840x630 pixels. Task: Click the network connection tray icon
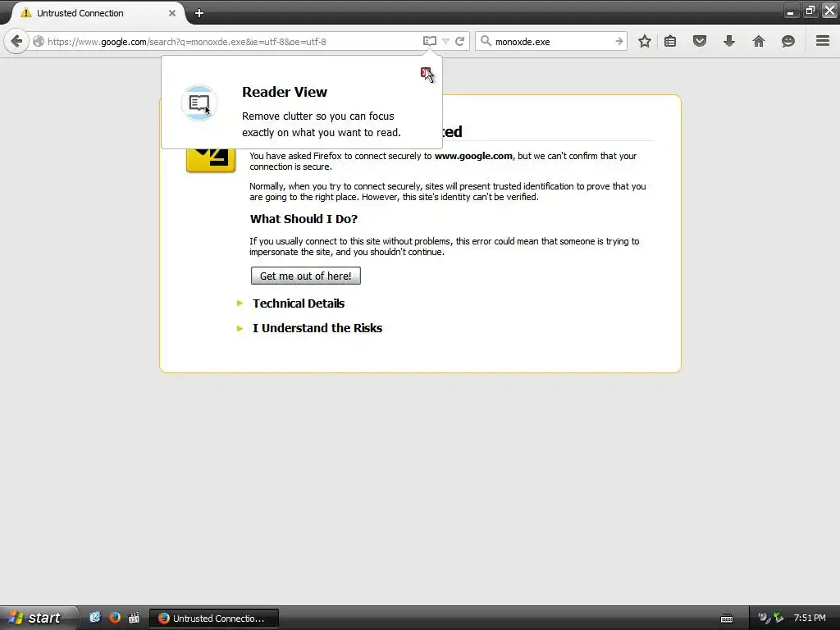pos(779,618)
